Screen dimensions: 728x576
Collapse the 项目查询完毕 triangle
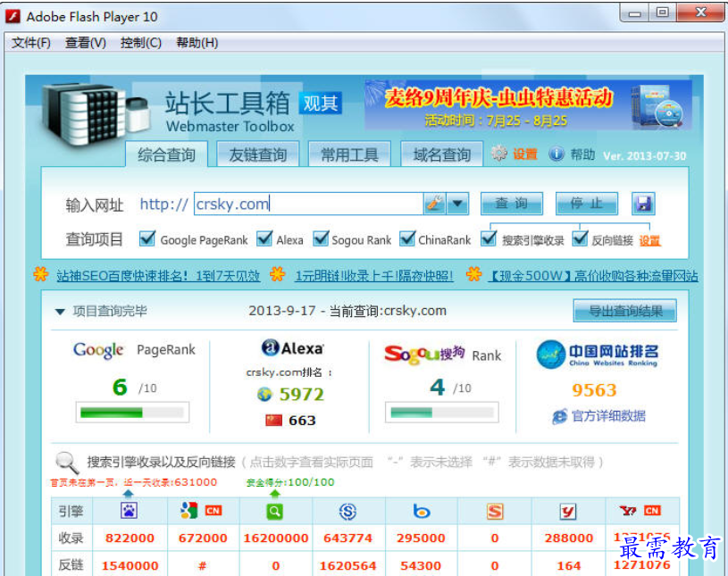pyautogui.click(x=60, y=312)
